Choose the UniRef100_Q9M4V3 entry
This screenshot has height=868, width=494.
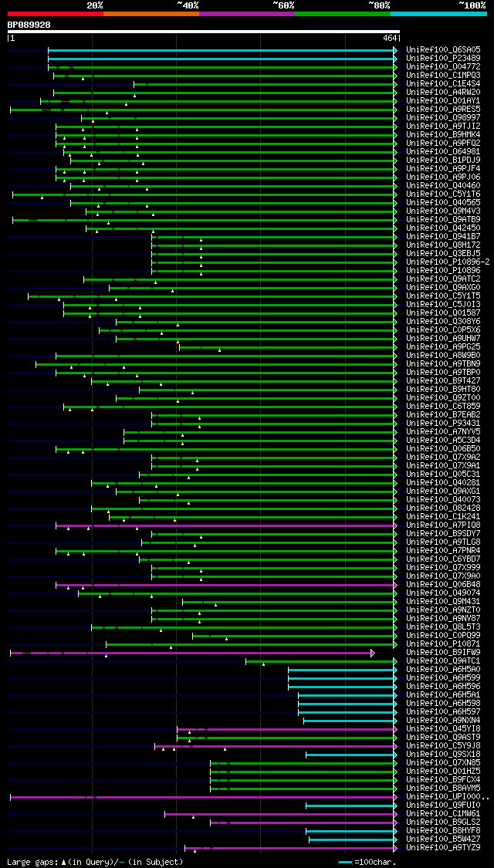(443, 211)
